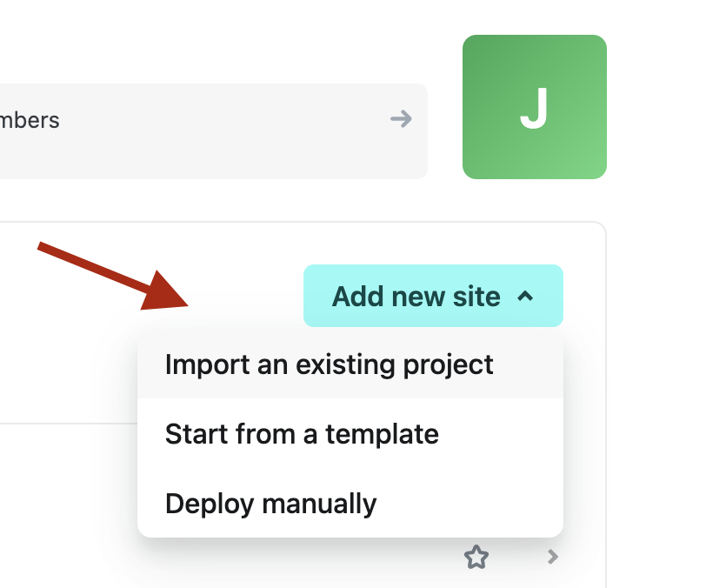Close the dropdown via the Add new site label
Image resolution: width=706 pixels, height=588 pixels.
(416, 297)
